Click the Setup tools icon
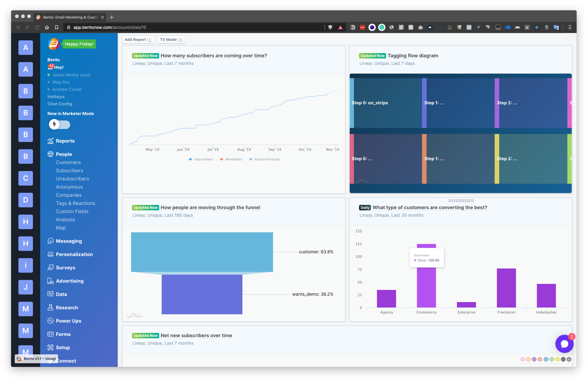This screenshot has height=378, width=588. click(50, 348)
